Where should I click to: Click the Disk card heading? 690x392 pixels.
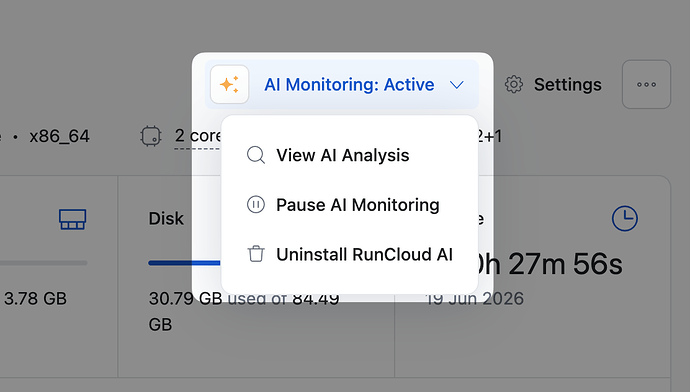166,219
